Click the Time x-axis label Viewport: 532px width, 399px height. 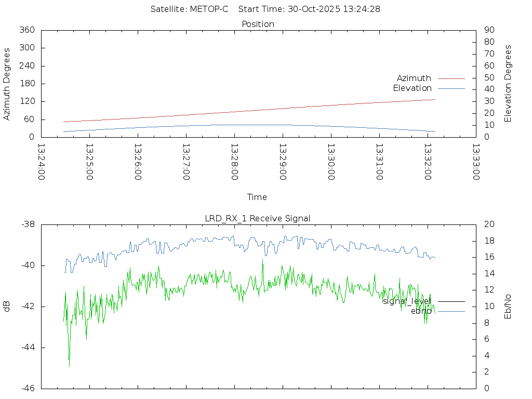click(257, 197)
